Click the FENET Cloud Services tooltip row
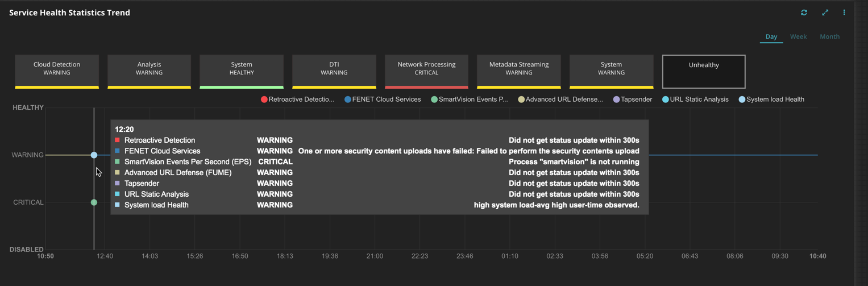 (x=377, y=151)
